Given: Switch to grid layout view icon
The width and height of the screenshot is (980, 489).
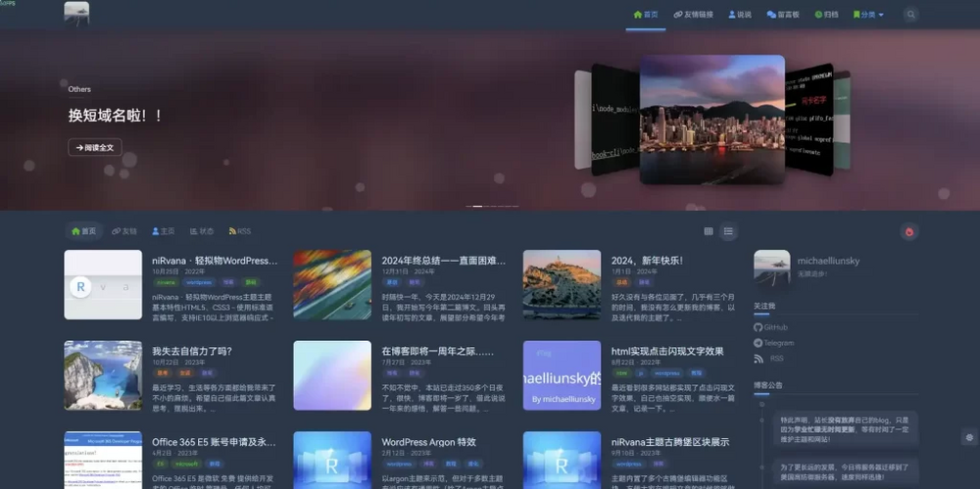Looking at the screenshot, I should 709,231.
